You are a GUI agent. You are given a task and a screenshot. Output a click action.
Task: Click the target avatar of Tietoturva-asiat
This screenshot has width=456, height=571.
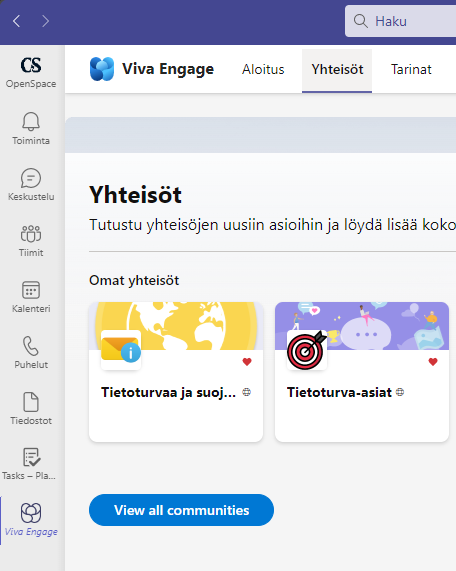click(307, 350)
